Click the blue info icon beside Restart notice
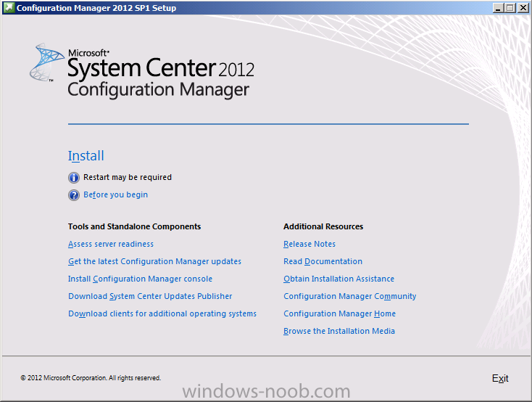This screenshot has height=402, width=532. pyautogui.click(x=74, y=178)
